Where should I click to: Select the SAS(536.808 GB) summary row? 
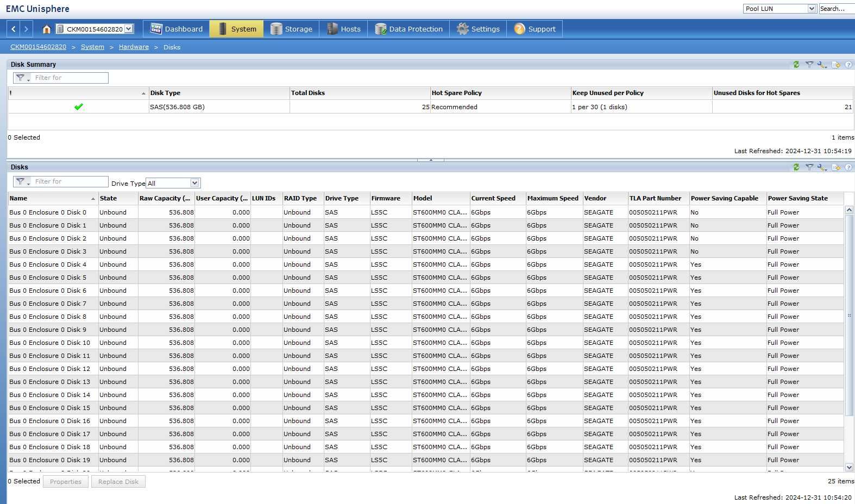tap(430, 107)
